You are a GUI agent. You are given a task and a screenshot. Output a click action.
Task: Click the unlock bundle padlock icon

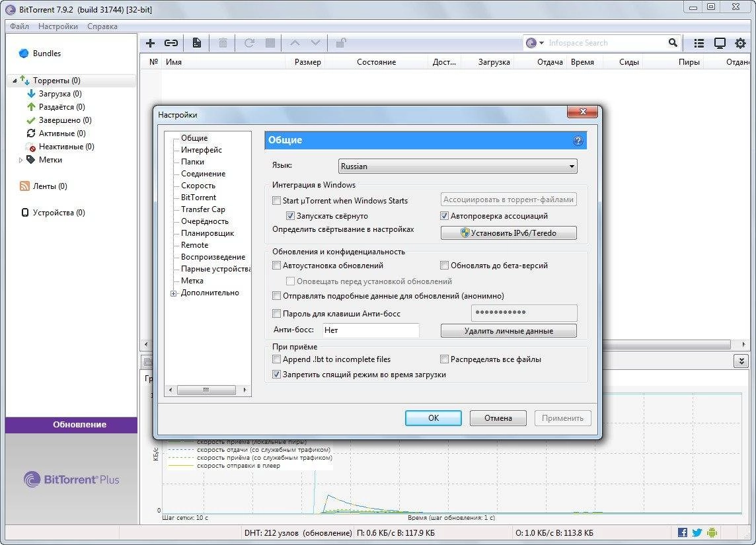click(341, 43)
